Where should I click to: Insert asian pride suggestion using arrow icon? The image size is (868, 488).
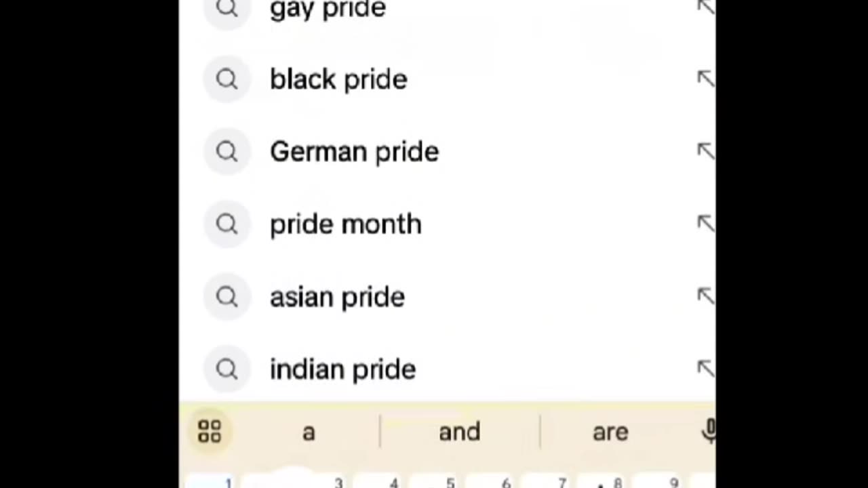[x=705, y=297]
